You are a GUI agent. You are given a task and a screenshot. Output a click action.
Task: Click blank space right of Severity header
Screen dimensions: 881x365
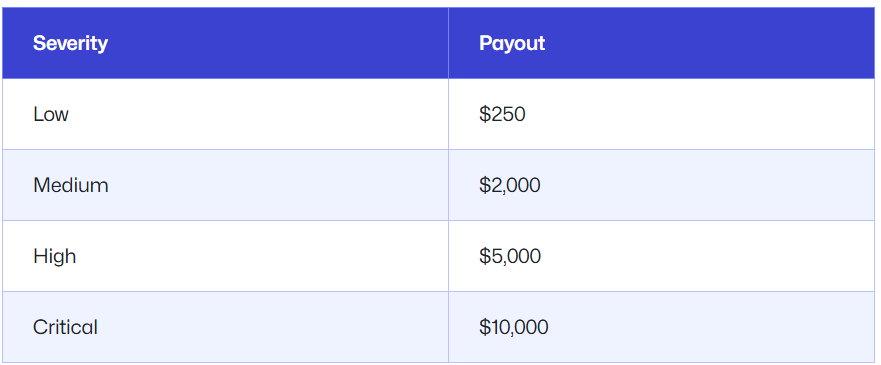[x=278, y=43]
